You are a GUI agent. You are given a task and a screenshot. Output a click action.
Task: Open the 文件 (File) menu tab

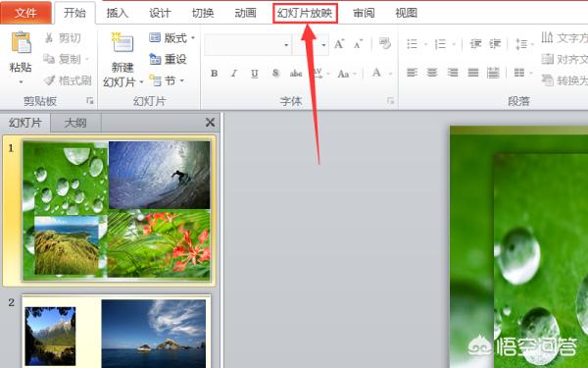pos(25,13)
